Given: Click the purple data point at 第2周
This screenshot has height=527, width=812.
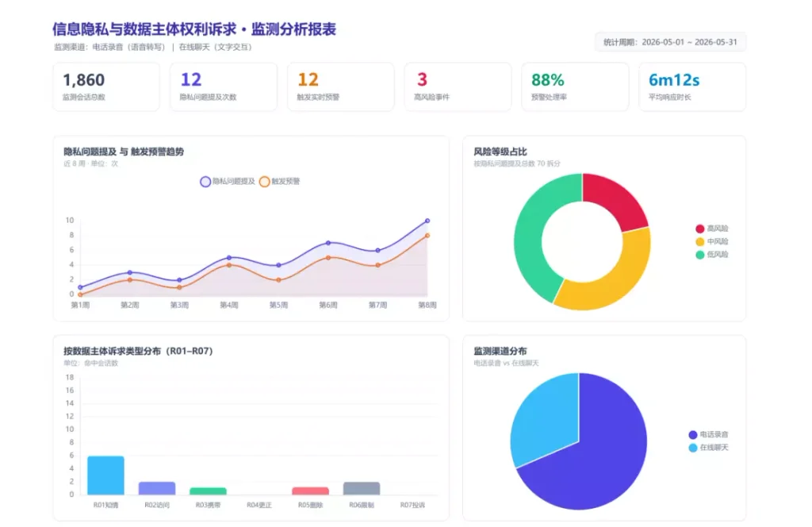Looking at the screenshot, I should (130, 272).
